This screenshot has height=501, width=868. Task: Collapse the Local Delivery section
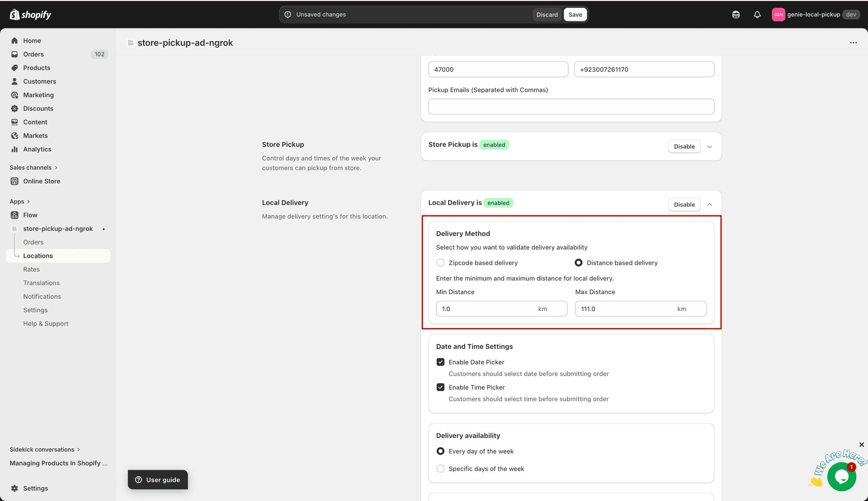tap(709, 204)
